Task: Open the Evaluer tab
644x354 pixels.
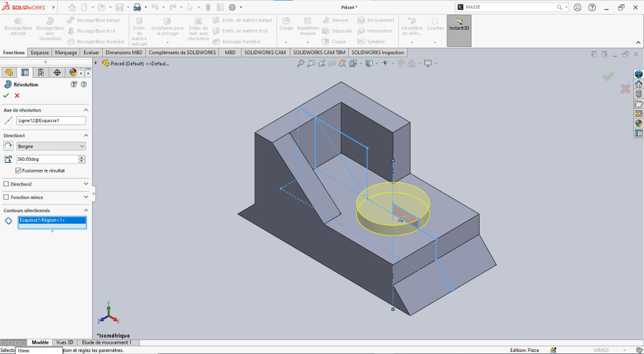Action: pyautogui.click(x=91, y=52)
